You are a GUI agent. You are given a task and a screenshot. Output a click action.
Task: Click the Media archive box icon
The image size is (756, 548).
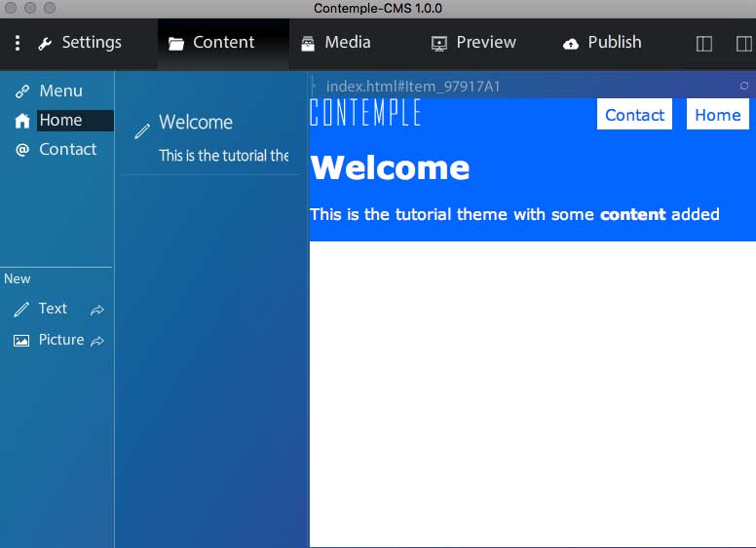[308, 44]
